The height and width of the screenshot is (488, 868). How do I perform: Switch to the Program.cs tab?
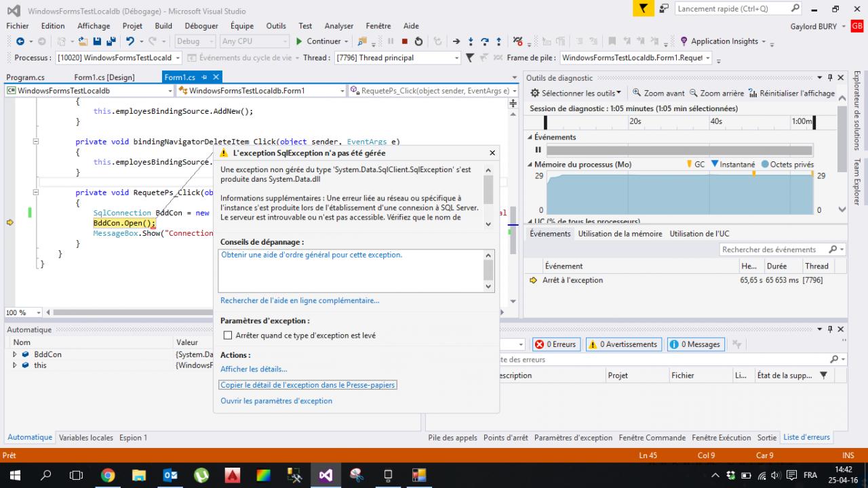(x=25, y=77)
